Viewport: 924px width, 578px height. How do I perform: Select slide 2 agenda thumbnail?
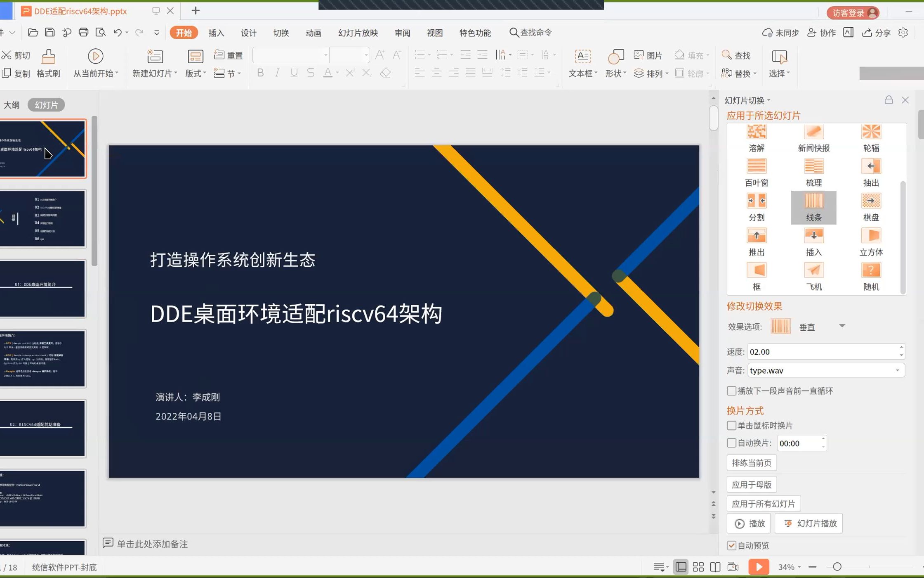point(43,219)
